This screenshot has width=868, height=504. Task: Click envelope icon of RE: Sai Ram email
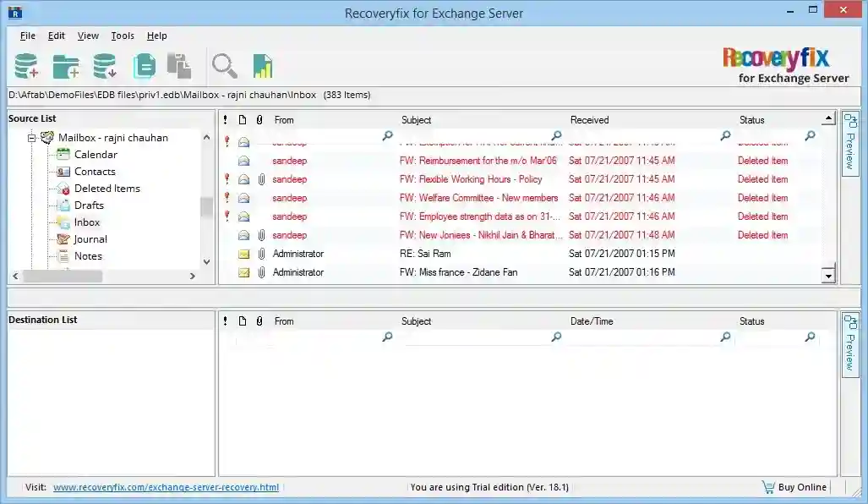point(243,254)
